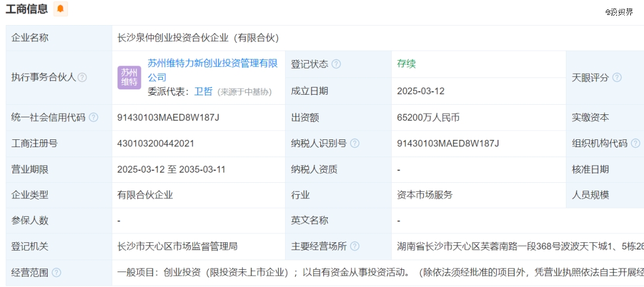
Task: Click the capital amount 65200万人民币
Action: (428, 118)
